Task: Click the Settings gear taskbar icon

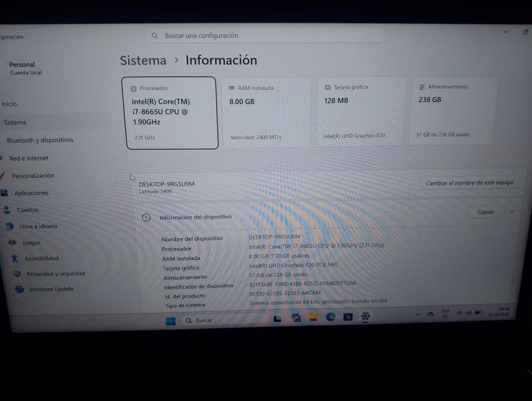Action: 365,316
